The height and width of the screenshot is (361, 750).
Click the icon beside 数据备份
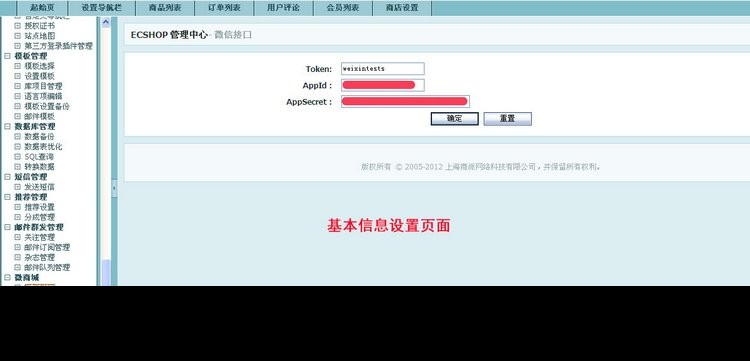click(18, 137)
